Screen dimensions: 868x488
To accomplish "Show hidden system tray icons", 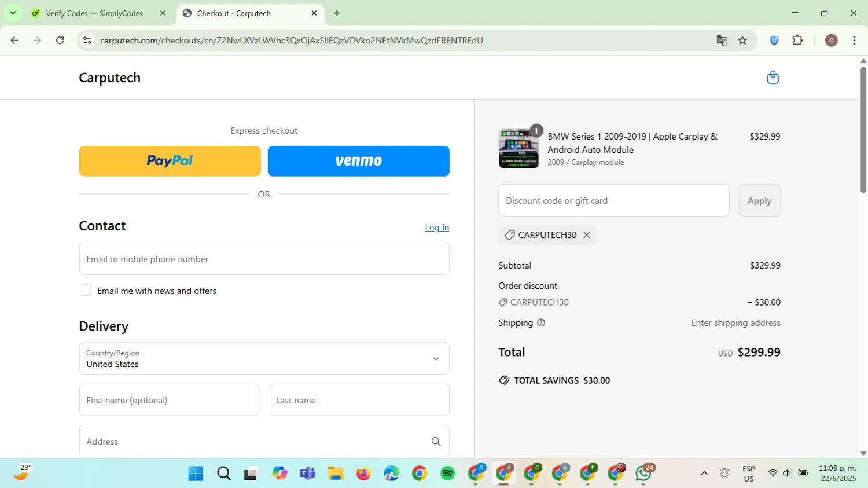I will pyautogui.click(x=704, y=474).
